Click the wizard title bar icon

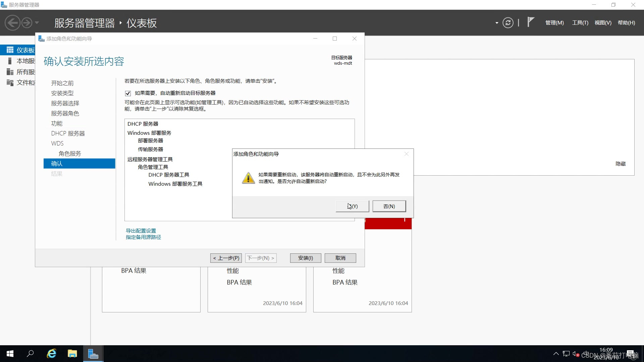point(42,39)
